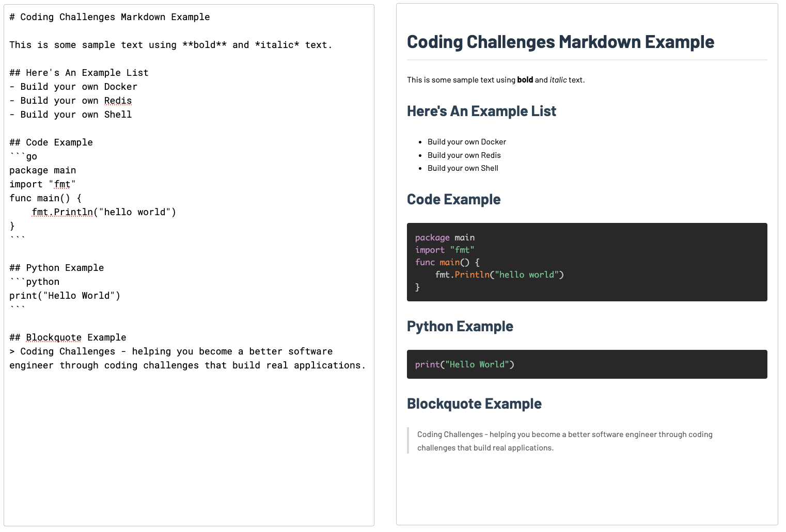
Task: Click the italic word 'italic' in preview
Action: coord(558,80)
